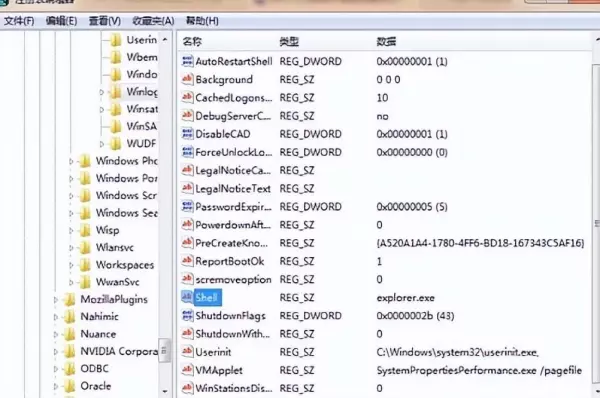Click the tree pane scrollbar thumb
The image size is (600, 398).
coord(164,350)
